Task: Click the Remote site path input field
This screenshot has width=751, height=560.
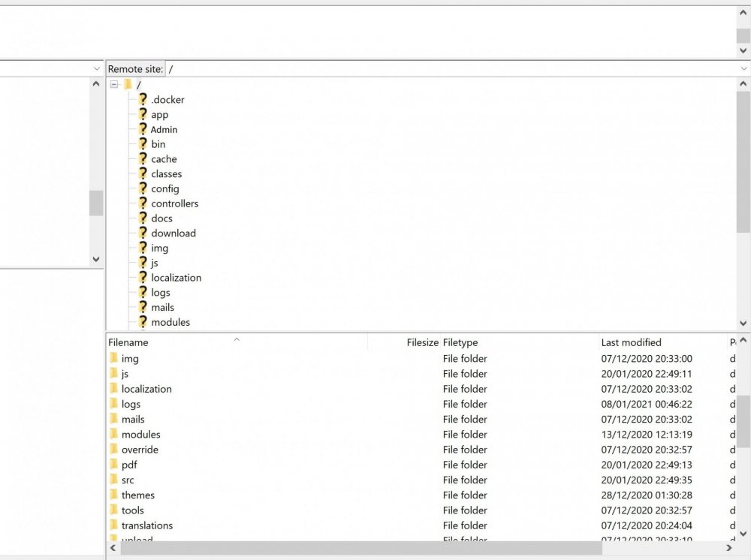Action: (451, 69)
